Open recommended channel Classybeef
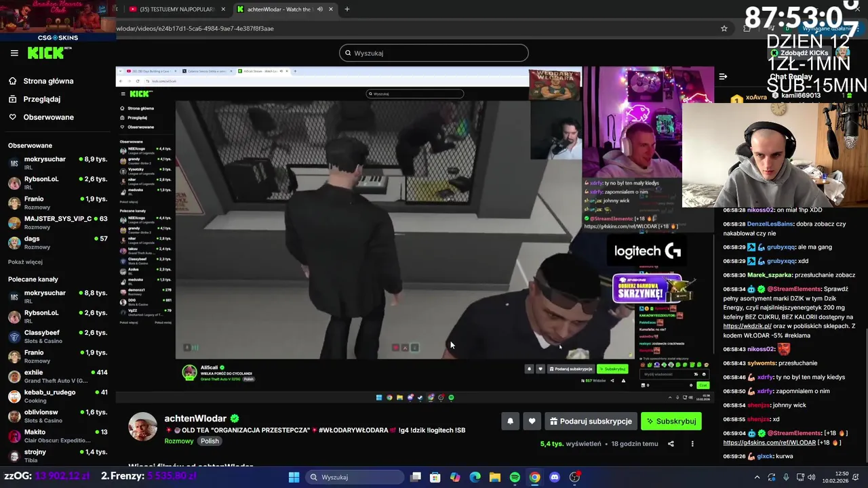868x488 pixels. click(x=58, y=336)
